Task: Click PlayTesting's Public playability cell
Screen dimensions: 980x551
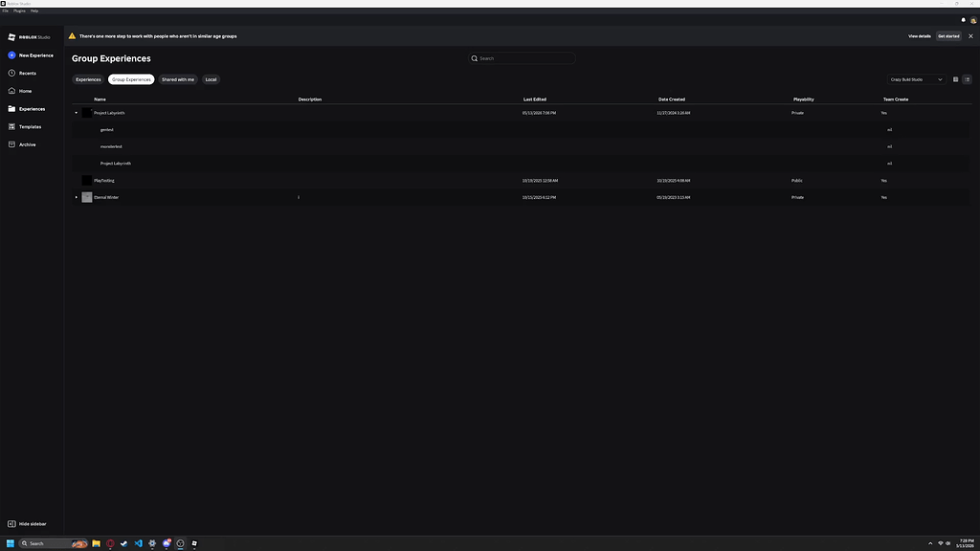Action: click(797, 181)
